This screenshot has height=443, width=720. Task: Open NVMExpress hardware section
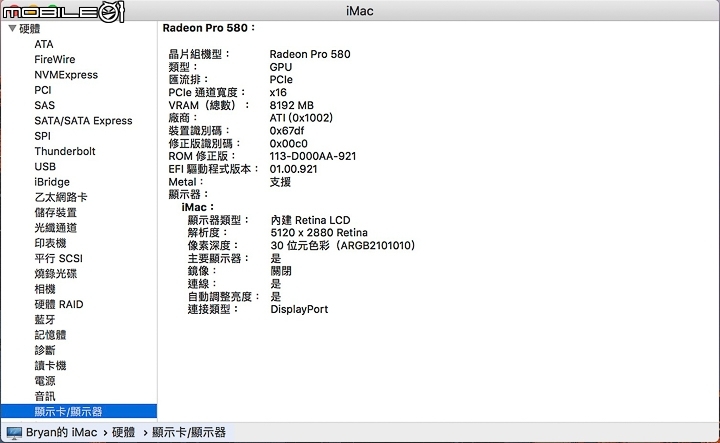(66, 75)
